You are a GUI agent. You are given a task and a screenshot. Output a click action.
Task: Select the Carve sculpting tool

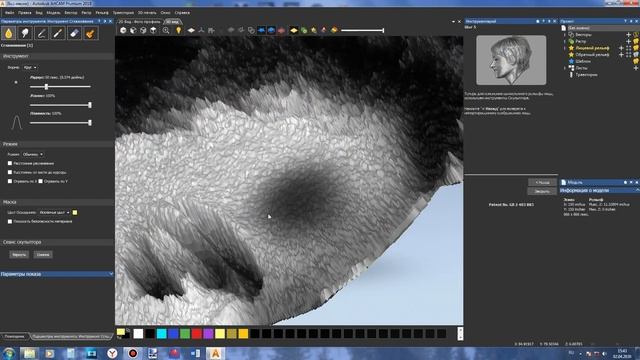coord(58,33)
